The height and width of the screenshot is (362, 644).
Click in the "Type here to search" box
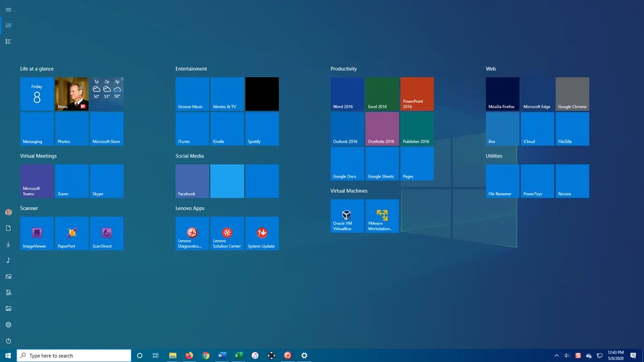pyautogui.click(x=74, y=356)
